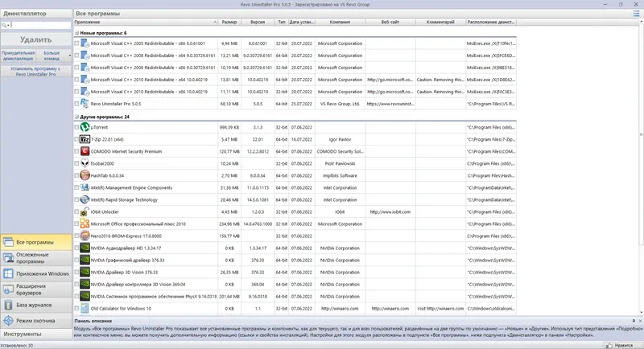Switch to Отслеженные программы
The image size is (644, 349).
[36, 258]
